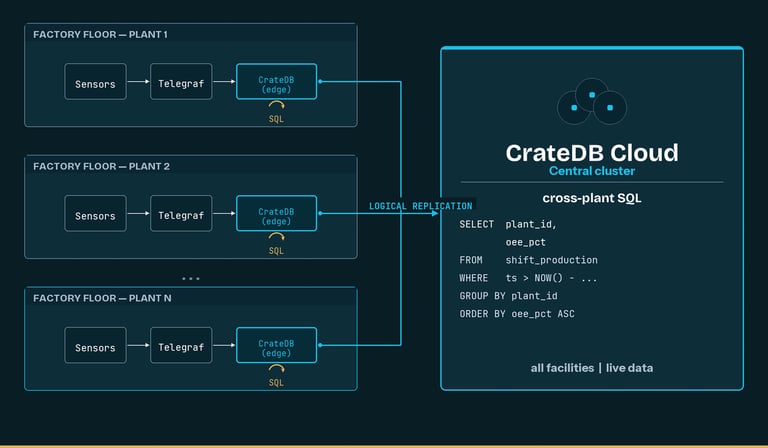Image resolution: width=768 pixels, height=448 pixels.
Task: Select the CrateDB (edge) box in Plant 1
Action: (276, 82)
